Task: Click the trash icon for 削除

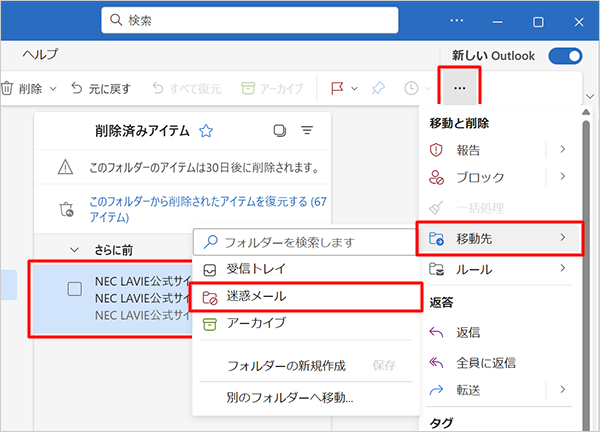Action: click(x=7, y=88)
